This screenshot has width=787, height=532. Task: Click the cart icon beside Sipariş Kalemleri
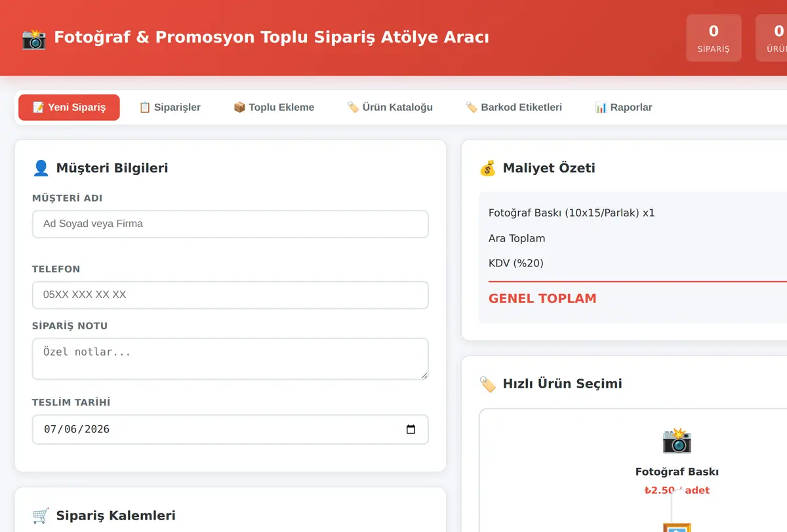coord(41,516)
